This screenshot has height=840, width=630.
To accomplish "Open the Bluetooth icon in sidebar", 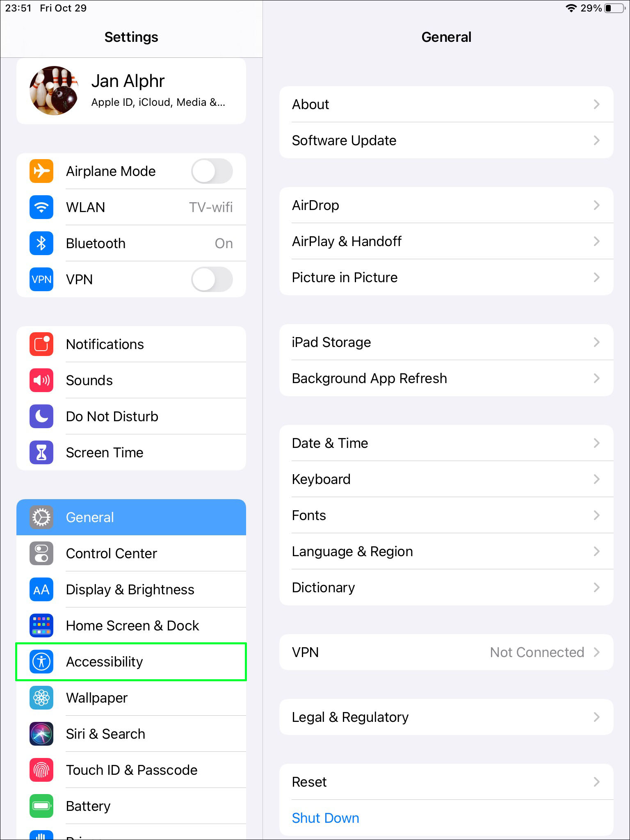I will click(41, 243).
